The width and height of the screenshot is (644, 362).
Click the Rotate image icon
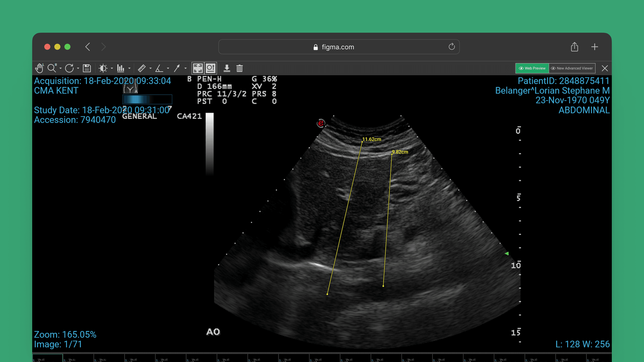coord(69,68)
